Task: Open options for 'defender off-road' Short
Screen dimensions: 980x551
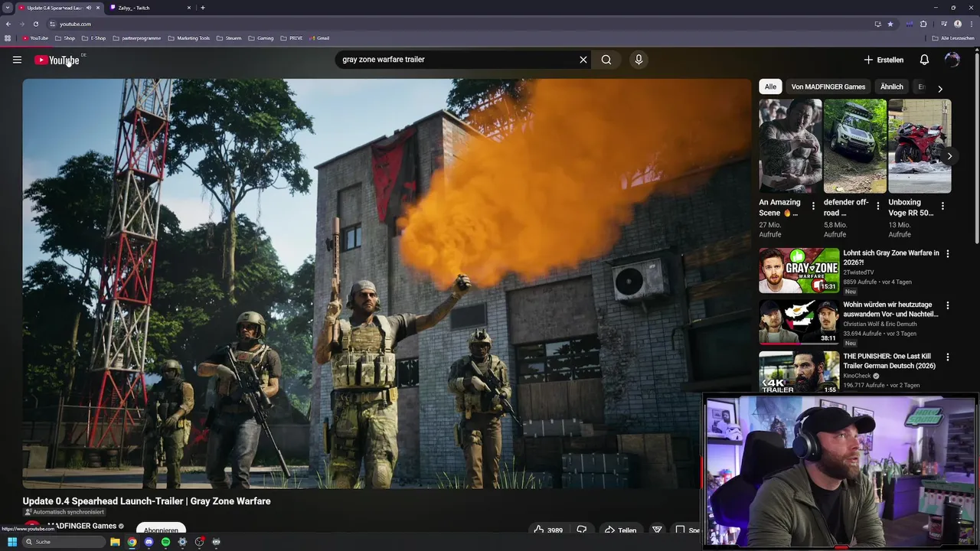Action: 878,206
